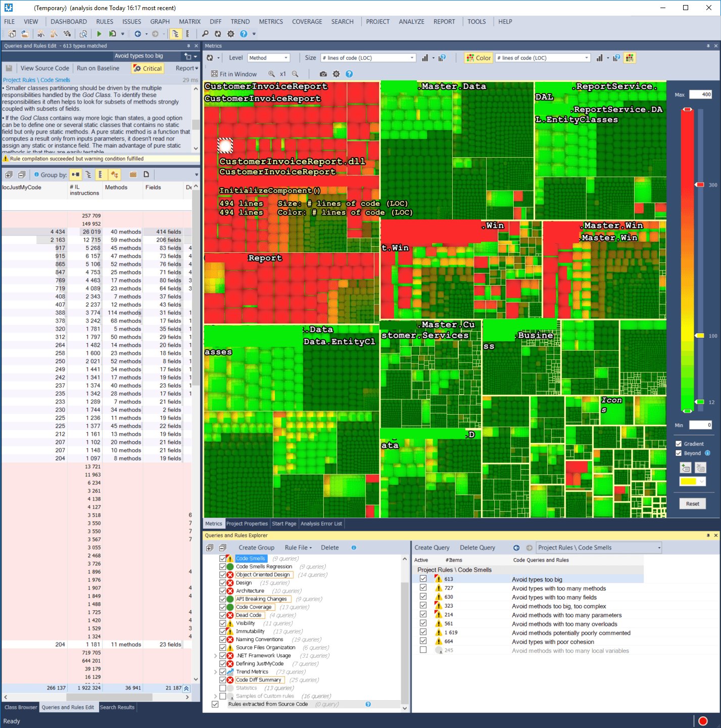Click the navigate back arrow icon

137,34
